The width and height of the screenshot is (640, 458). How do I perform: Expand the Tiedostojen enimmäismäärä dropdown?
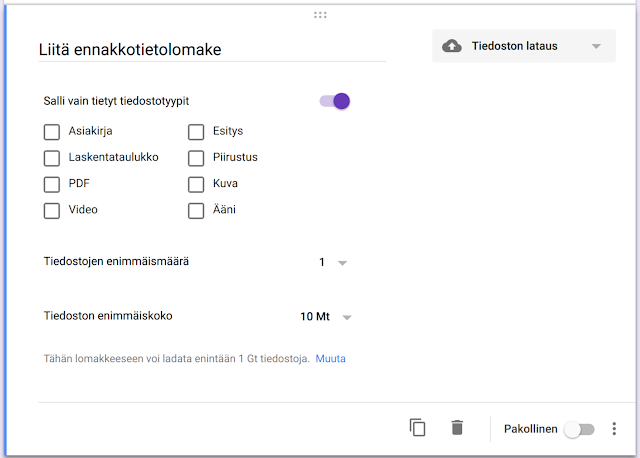pos(333,263)
